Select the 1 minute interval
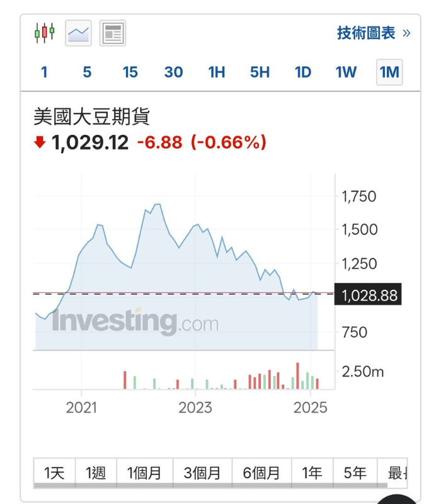441x504 pixels. (44, 72)
